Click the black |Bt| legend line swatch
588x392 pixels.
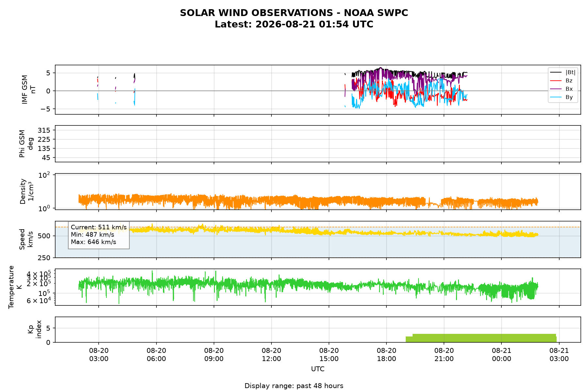tap(556, 72)
